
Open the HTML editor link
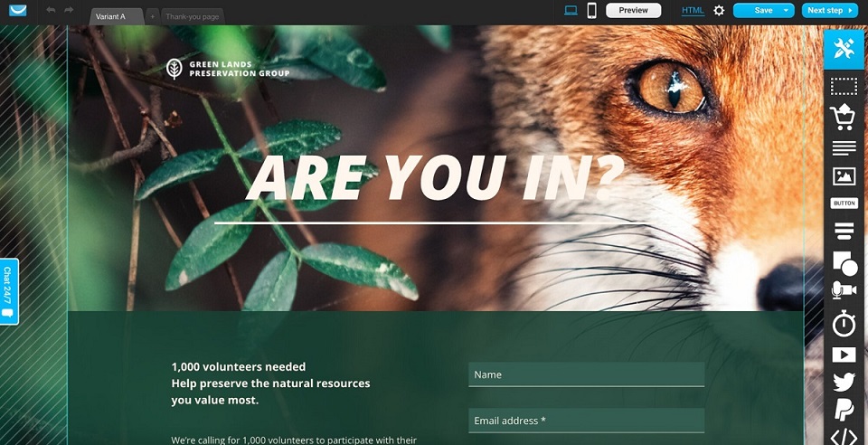click(693, 11)
